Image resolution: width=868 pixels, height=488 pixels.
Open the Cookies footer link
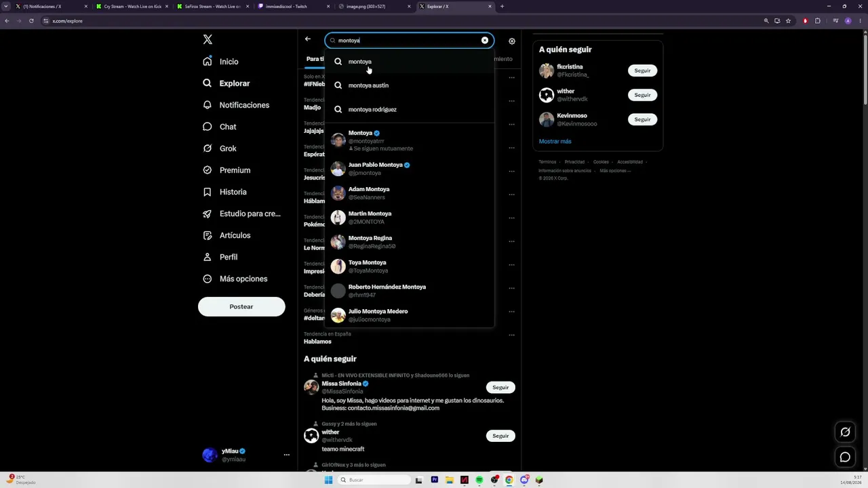(x=601, y=162)
